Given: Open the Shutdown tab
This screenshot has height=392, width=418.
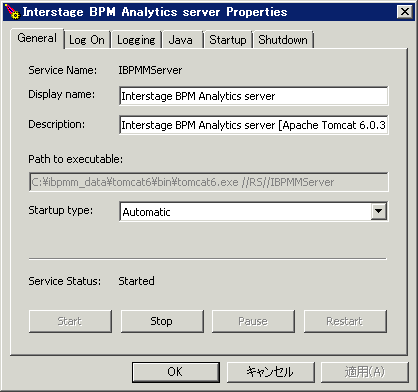Looking at the screenshot, I should (283, 40).
